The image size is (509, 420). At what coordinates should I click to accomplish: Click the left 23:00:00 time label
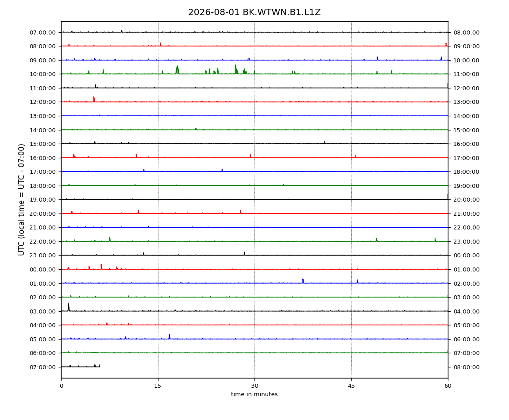point(42,256)
